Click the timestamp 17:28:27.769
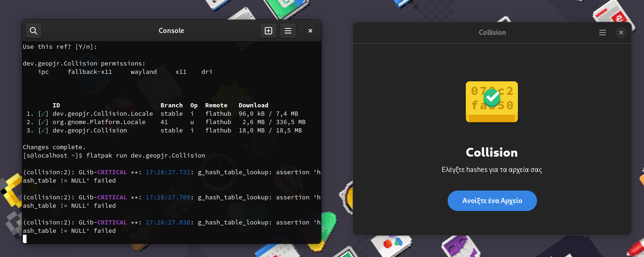Viewport: 644px width, 257px height. pyautogui.click(x=168, y=198)
